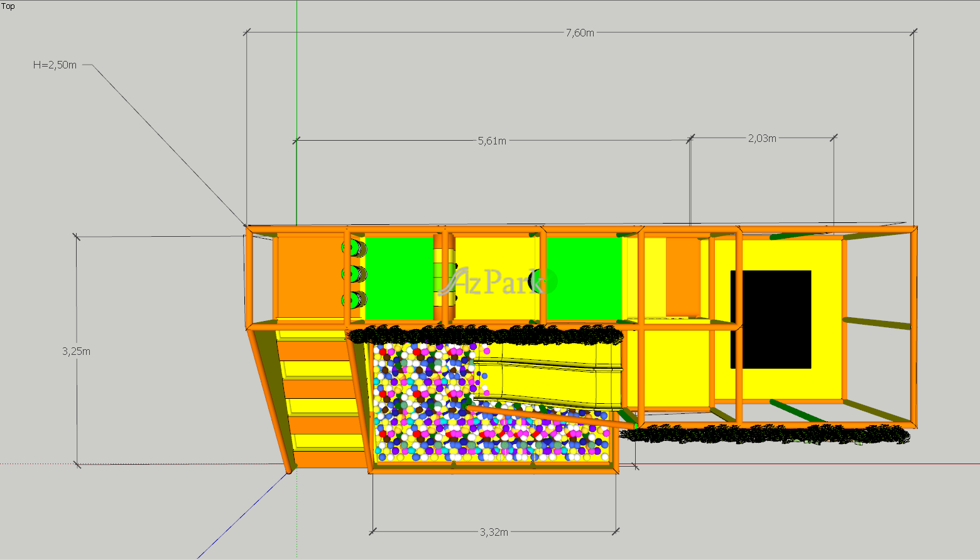This screenshot has width=980, height=559.
Task: Select the right bright green floor panel
Action: (584, 278)
